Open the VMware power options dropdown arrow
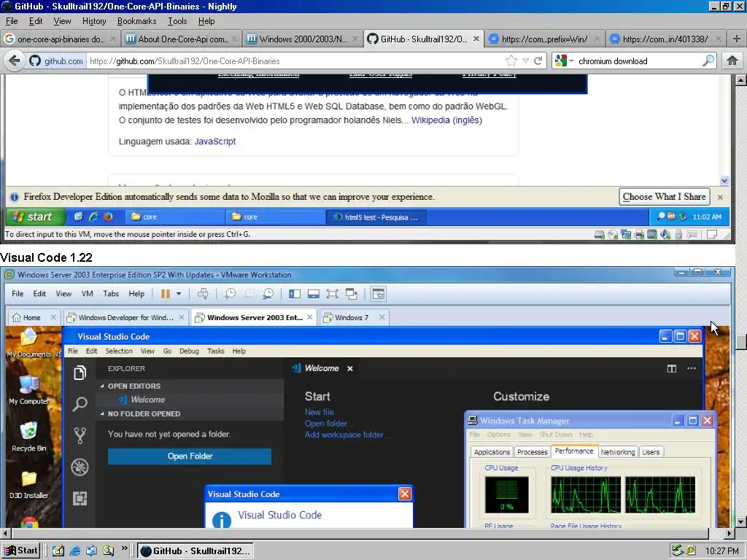This screenshot has height=560, width=747. [x=179, y=294]
